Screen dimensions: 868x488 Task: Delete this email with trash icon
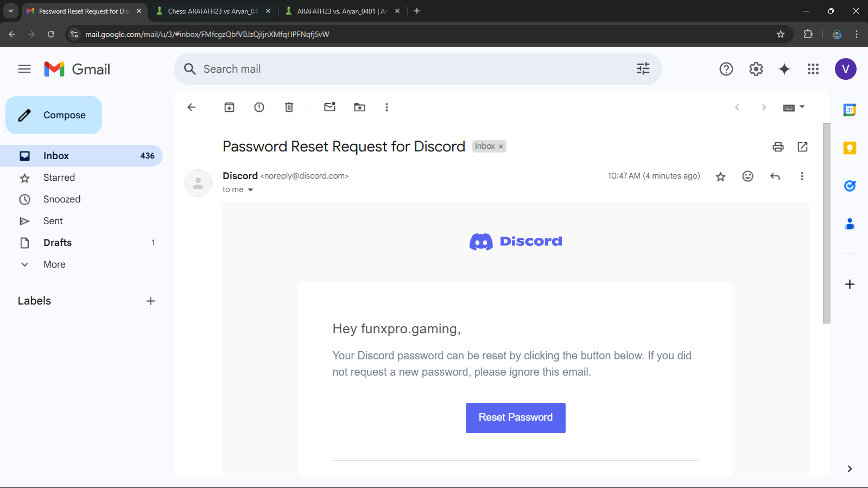click(x=289, y=107)
